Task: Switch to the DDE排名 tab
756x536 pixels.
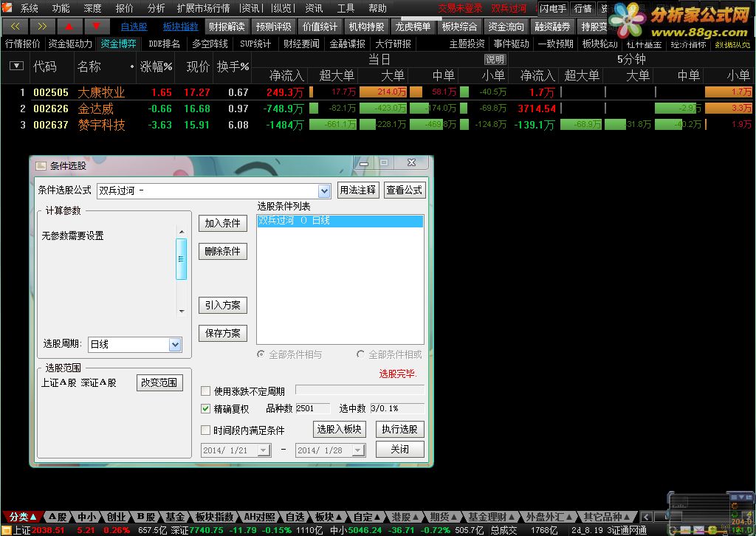Action: (164, 44)
